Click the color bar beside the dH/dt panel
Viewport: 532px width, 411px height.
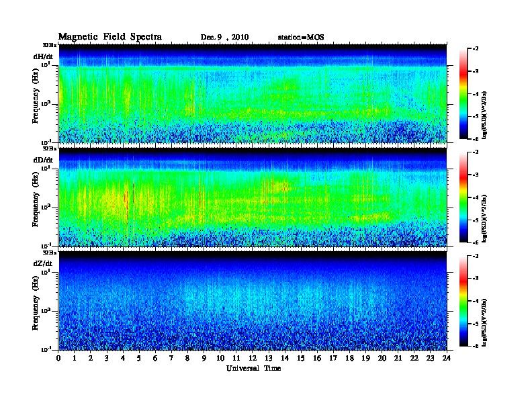[x=463, y=94]
